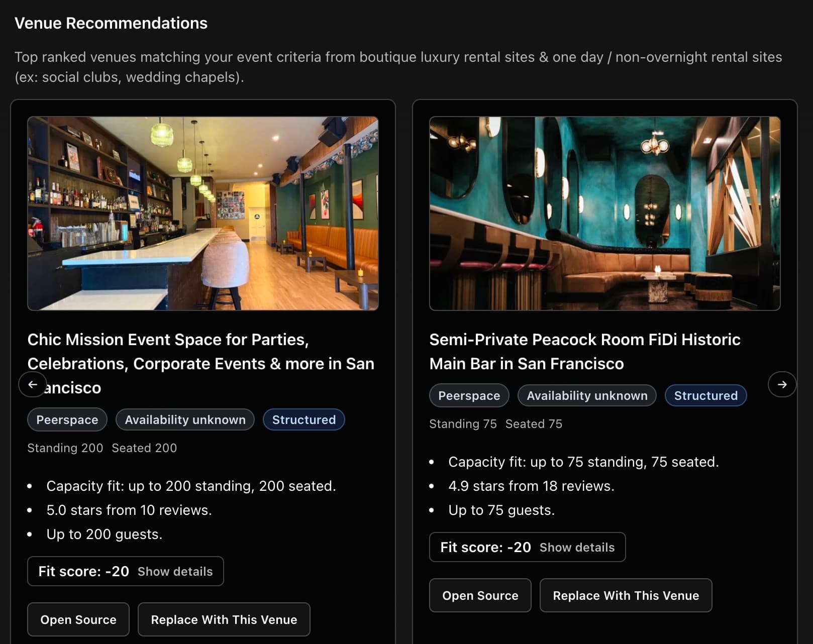The width and height of the screenshot is (813, 644).
Task: Click Open Source for Peacock Room venue
Action: click(480, 595)
